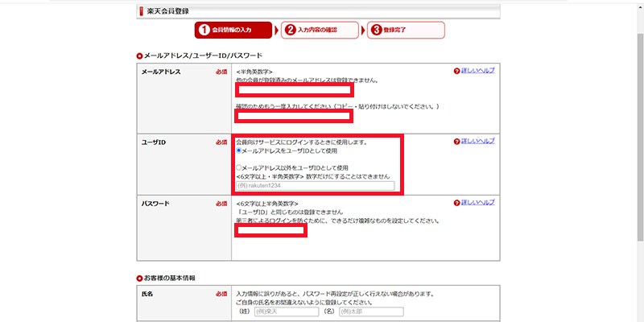This screenshot has width=644, height=322.
Task: Click the number 1 step circle icon
Action: (x=204, y=30)
